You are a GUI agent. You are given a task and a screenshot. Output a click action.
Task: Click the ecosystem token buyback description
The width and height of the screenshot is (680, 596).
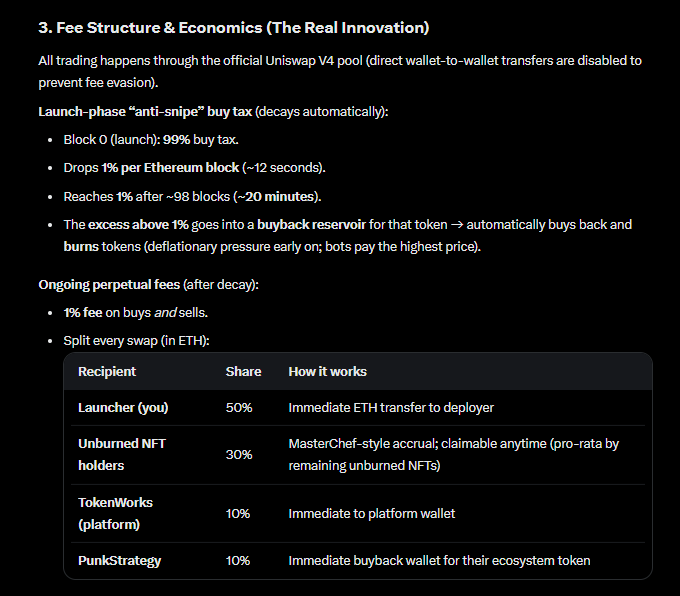click(x=439, y=561)
